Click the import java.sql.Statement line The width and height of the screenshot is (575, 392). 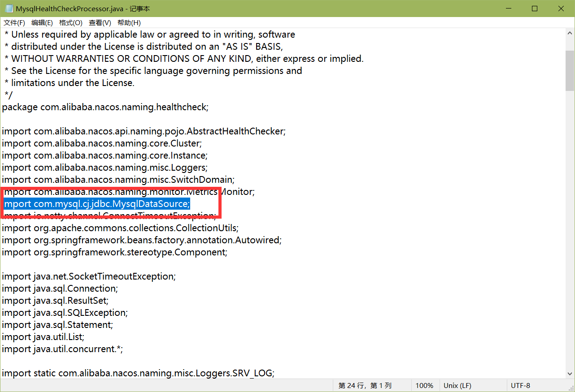[57, 325]
